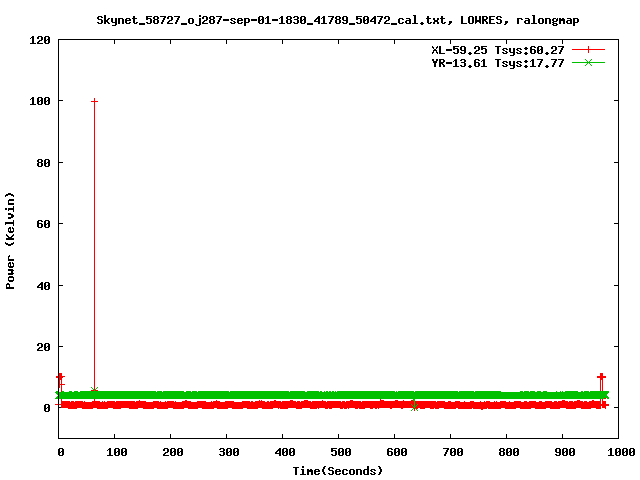The width and height of the screenshot is (640, 480).
Task: Click the red calibration marker near 970 seconds
Action: (601, 377)
